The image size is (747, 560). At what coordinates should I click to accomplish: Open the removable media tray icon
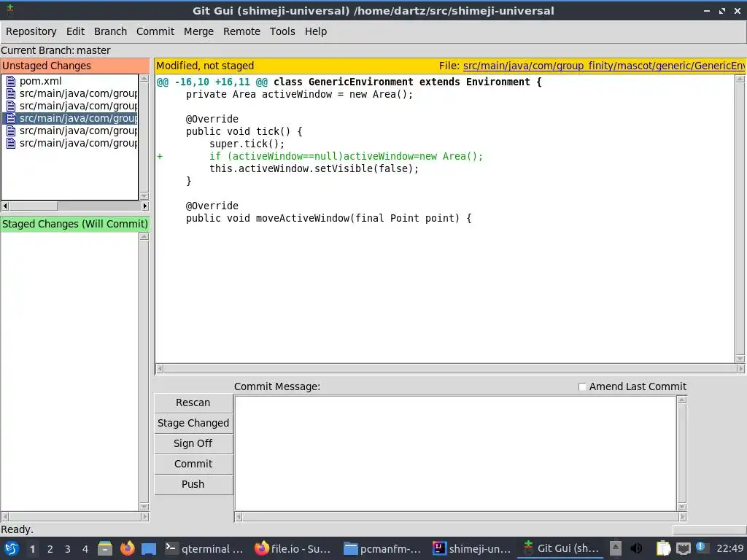click(616, 548)
